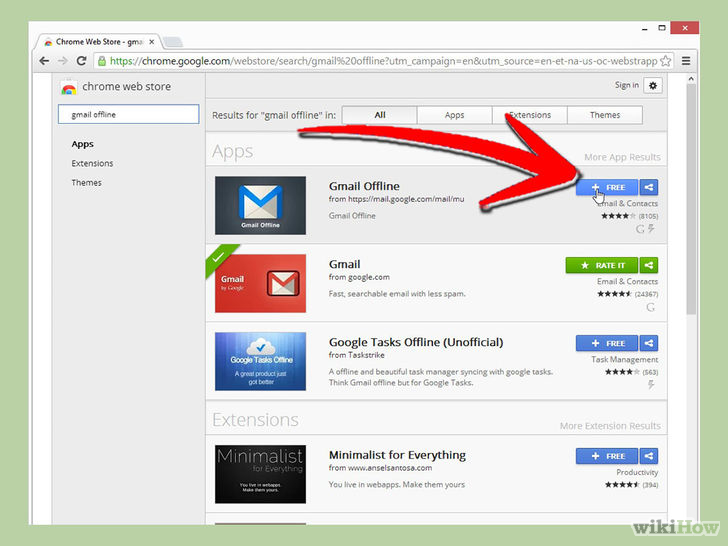Click the chrome web store logo

click(x=68, y=87)
